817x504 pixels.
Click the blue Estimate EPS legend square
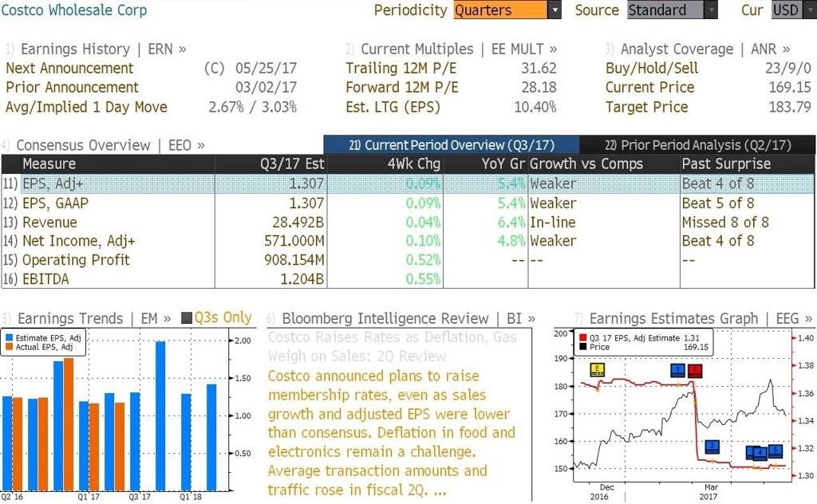(9, 337)
